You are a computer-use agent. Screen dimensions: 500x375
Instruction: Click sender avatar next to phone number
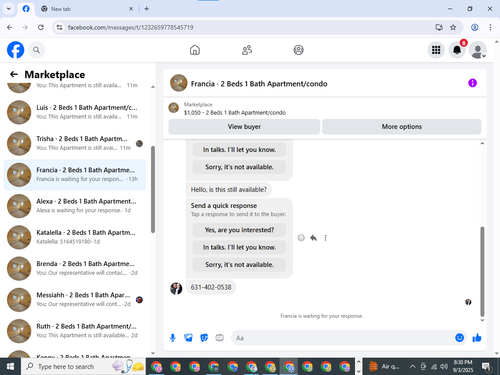176,288
